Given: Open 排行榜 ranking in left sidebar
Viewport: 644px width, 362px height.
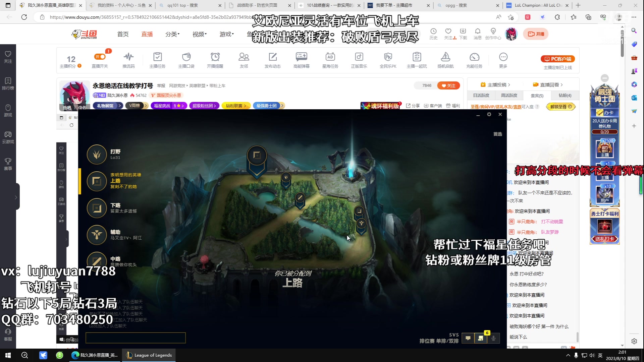Looking at the screenshot, I should pos(8,84).
